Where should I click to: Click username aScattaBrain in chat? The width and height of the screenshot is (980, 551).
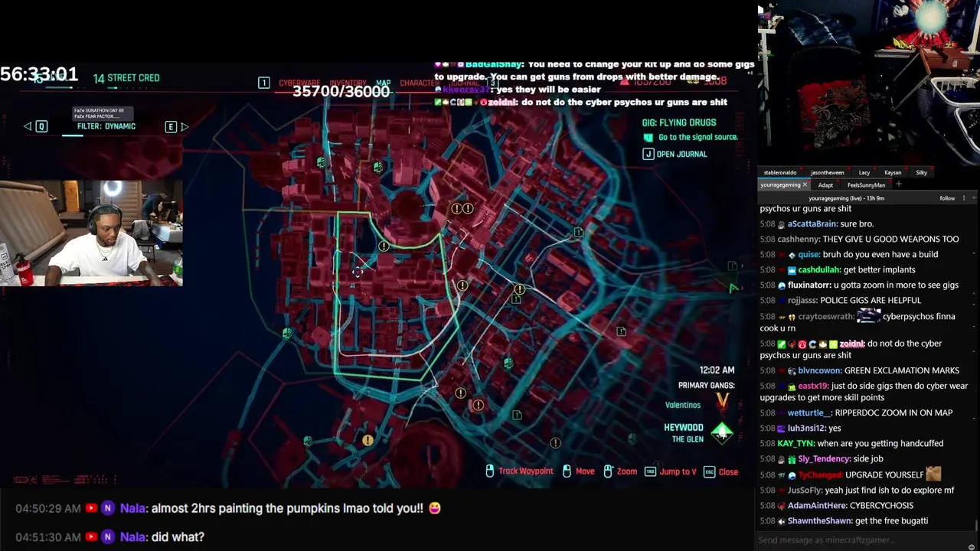pyautogui.click(x=812, y=223)
